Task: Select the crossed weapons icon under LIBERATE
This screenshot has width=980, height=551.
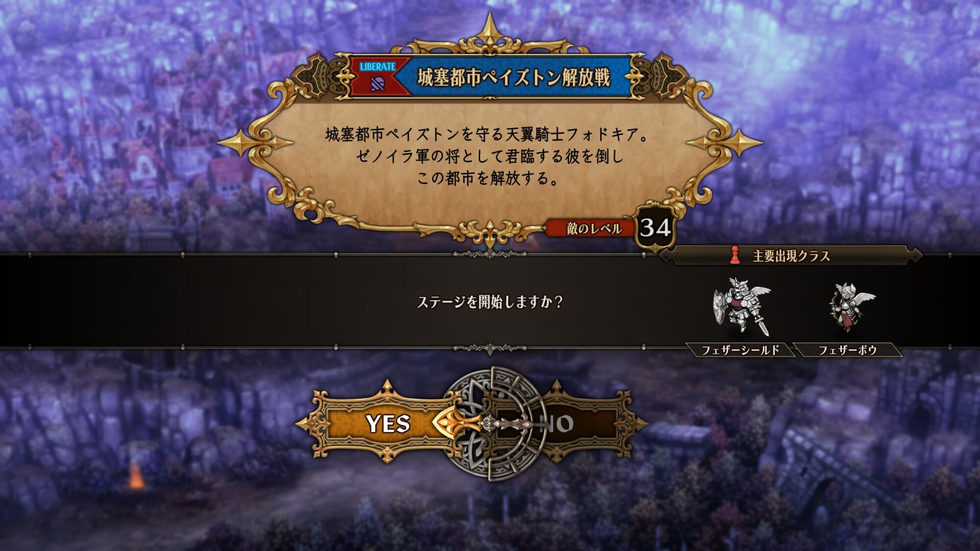Action: pos(377,85)
